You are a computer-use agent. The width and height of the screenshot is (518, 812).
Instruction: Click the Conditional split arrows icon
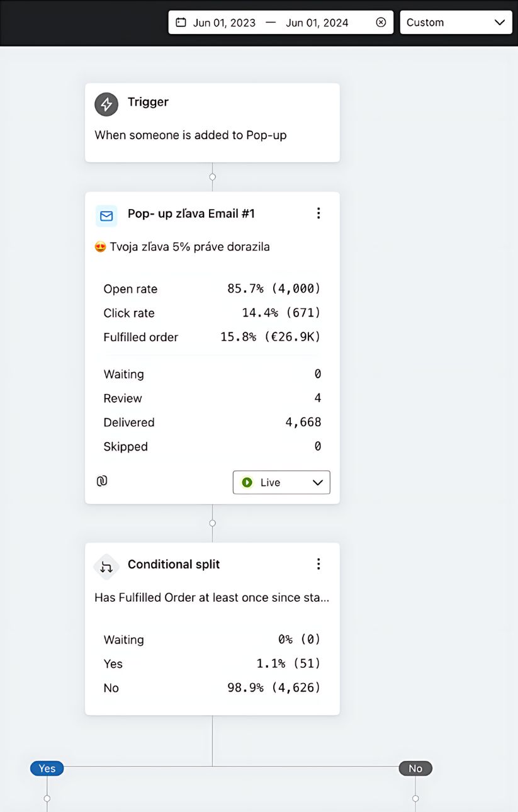(x=106, y=567)
